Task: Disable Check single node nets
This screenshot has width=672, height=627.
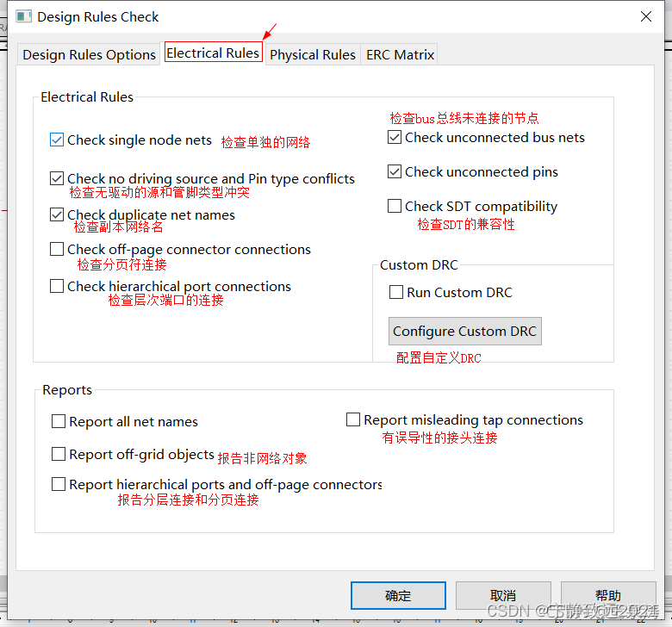Action: (x=57, y=140)
